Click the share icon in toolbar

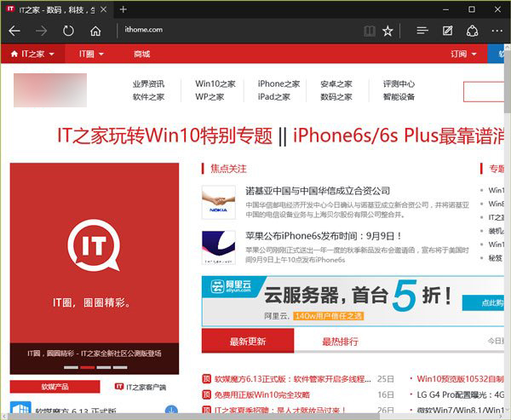pyautogui.click(x=473, y=31)
